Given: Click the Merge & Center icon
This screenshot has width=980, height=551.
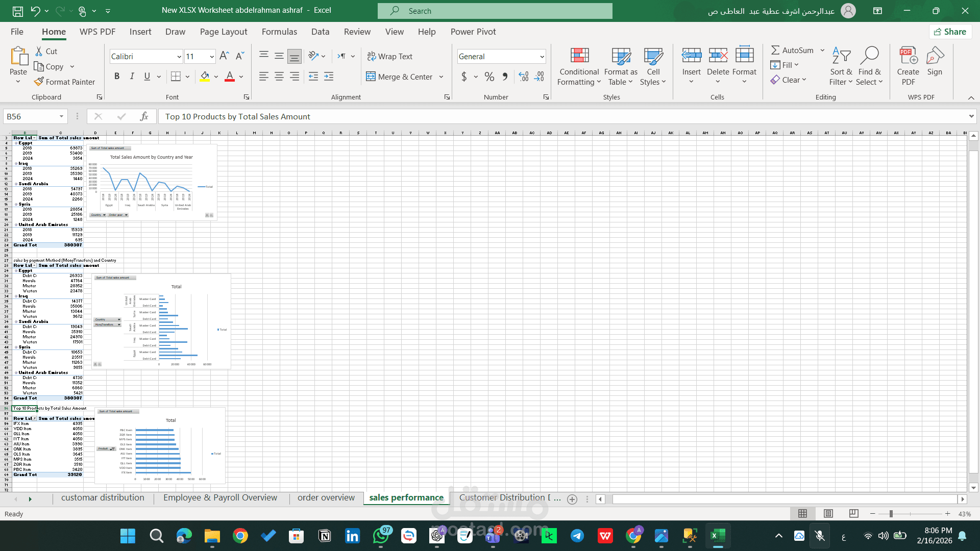Looking at the screenshot, I should (371, 77).
